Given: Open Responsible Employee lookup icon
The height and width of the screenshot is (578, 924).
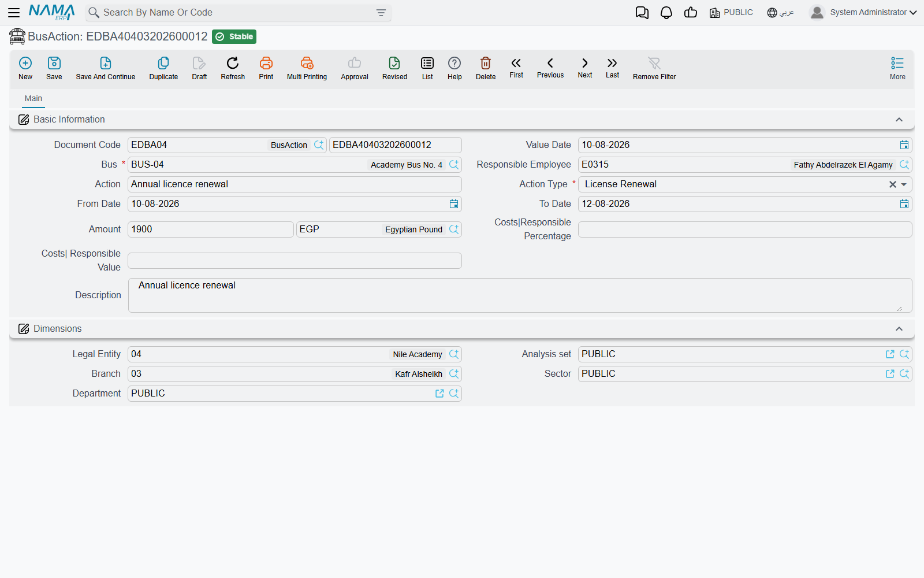Looking at the screenshot, I should point(904,165).
